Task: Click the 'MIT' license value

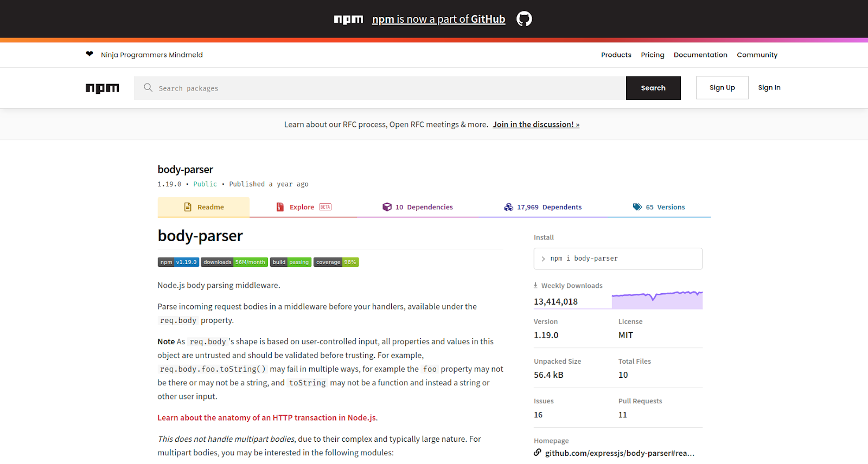Action: coord(626,336)
